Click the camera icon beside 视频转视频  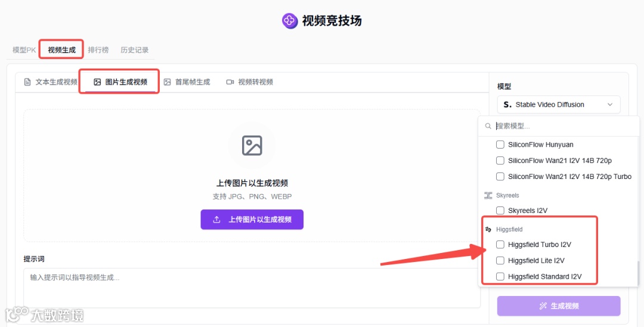pyautogui.click(x=230, y=82)
